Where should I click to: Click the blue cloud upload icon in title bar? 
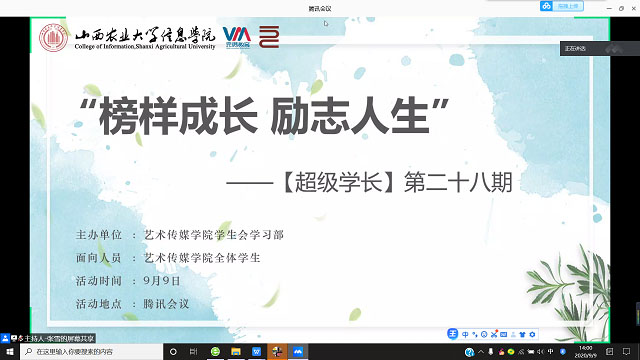pos(546,6)
